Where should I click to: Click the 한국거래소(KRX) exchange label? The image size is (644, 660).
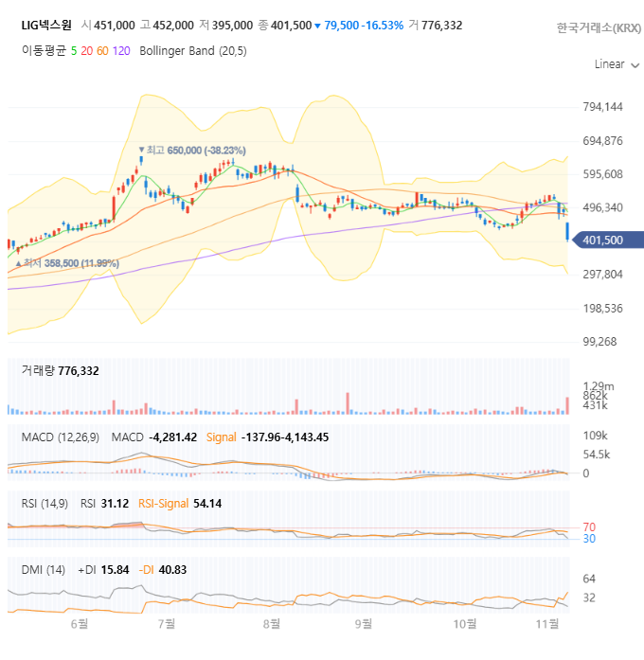[x=599, y=27]
